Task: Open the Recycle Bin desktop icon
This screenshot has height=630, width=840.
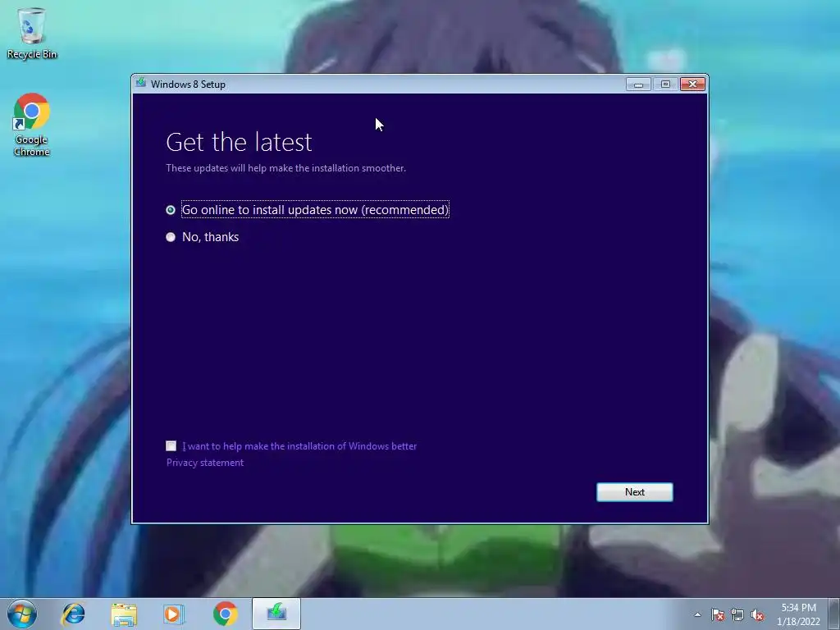Action: tap(32, 33)
